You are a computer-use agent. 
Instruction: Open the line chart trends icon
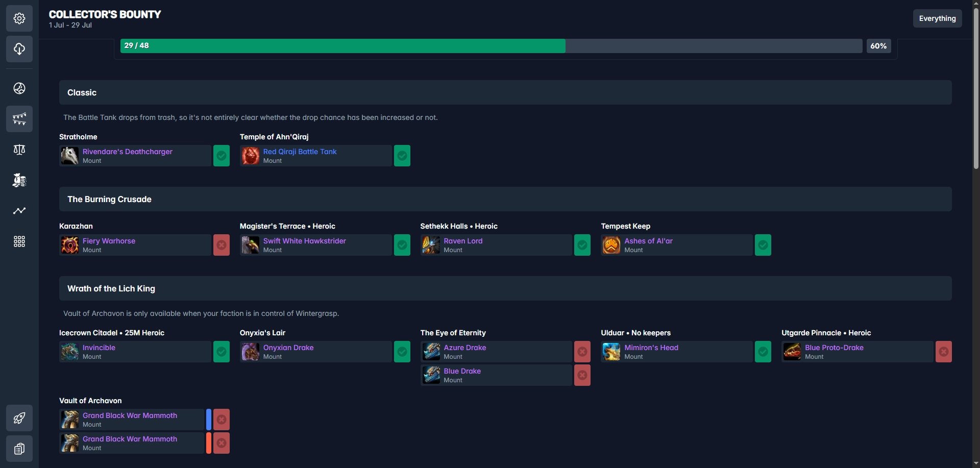tap(19, 211)
